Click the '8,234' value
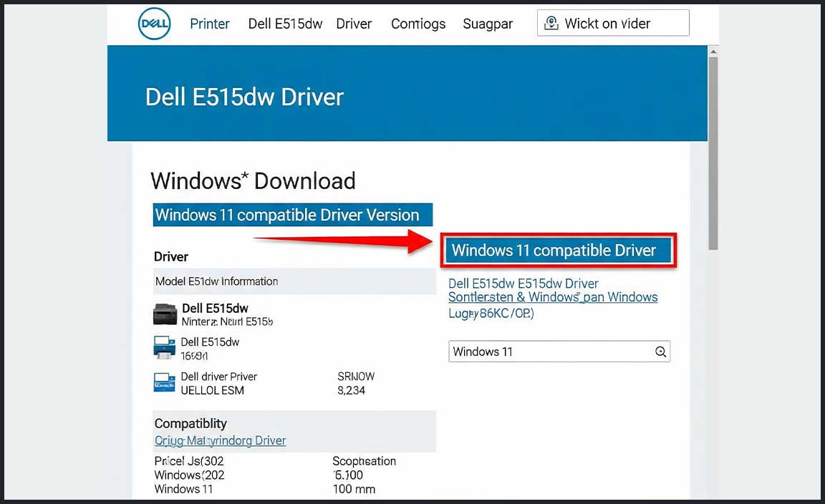 pos(351,390)
